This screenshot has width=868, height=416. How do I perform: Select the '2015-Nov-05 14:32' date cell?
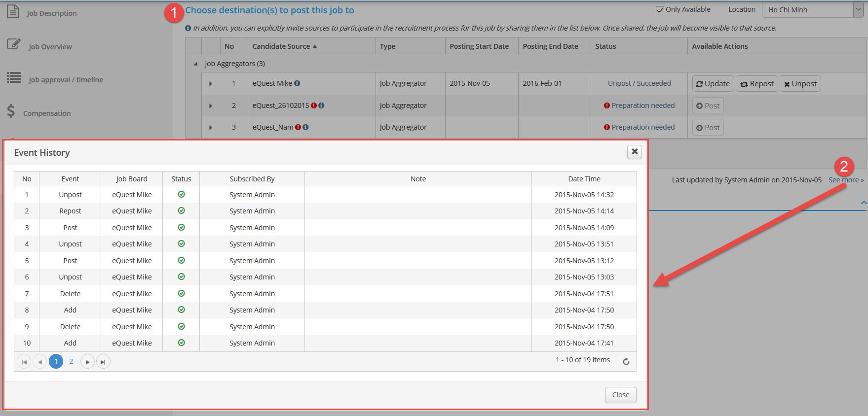584,195
